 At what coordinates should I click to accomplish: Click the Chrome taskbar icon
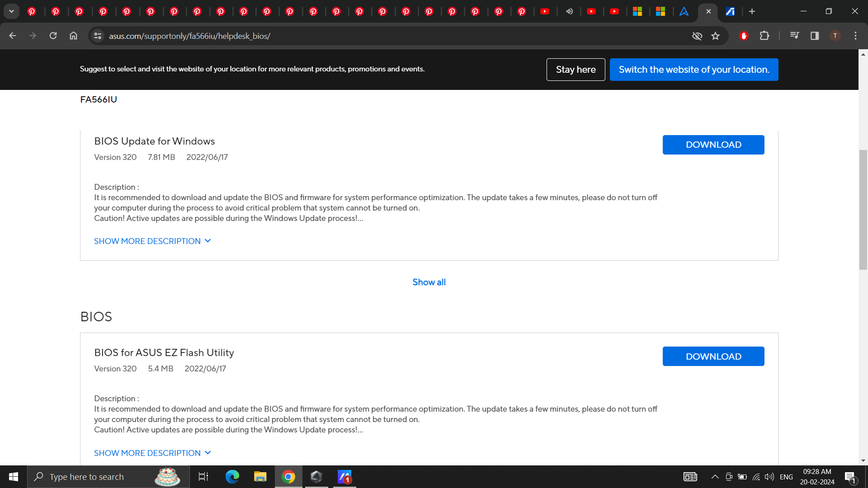(x=288, y=477)
